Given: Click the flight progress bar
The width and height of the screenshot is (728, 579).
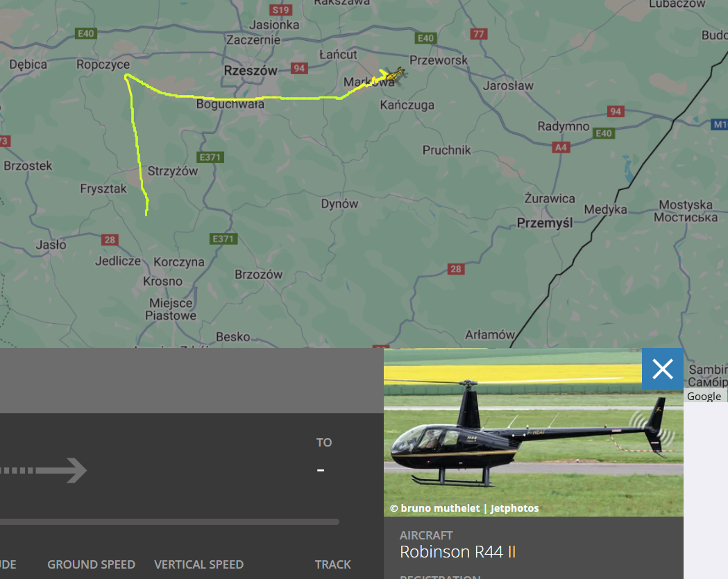Looking at the screenshot, I should tap(169, 522).
